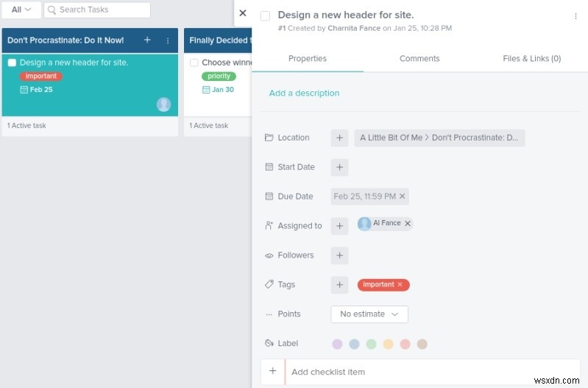Select the tan label color
Viewport: 588px width, 388px height.
tap(422, 344)
